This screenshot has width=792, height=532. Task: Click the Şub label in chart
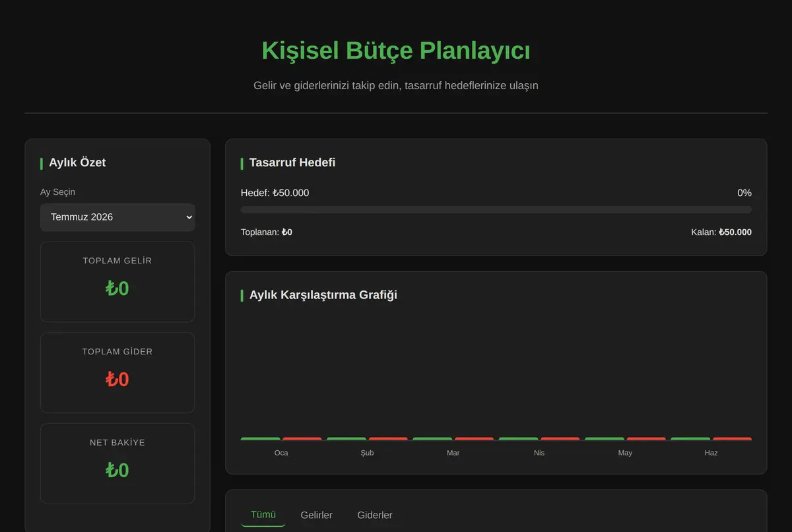pos(367,453)
